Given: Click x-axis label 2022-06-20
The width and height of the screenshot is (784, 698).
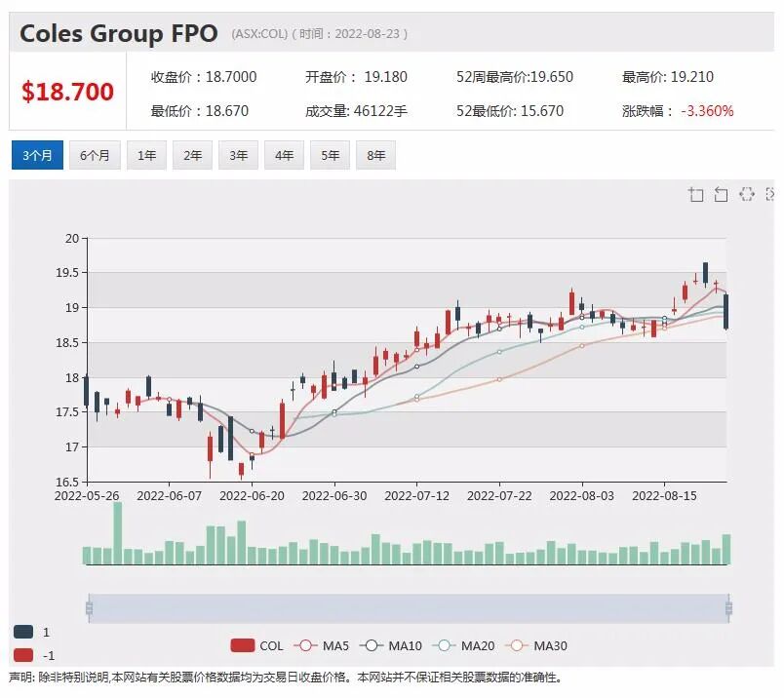Looking at the screenshot, I should pos(252,495).
